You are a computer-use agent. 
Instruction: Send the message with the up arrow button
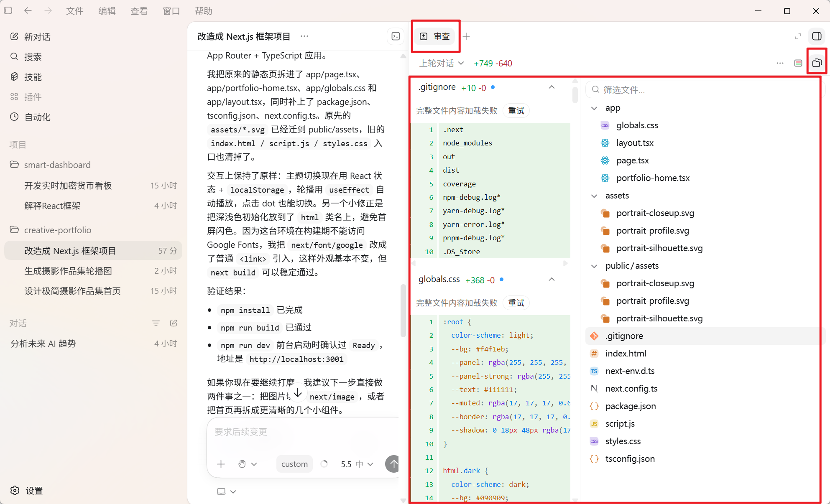[x=393, y=464]
